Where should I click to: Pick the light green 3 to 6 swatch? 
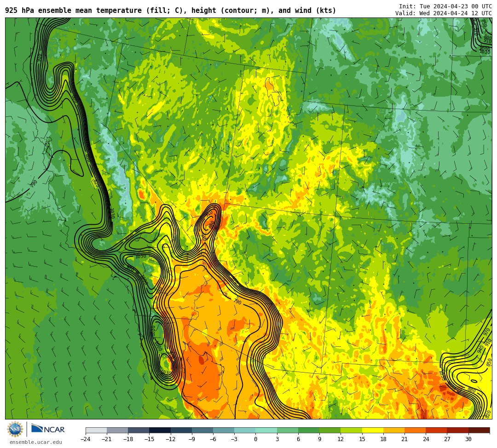click(x=288, y=430)
